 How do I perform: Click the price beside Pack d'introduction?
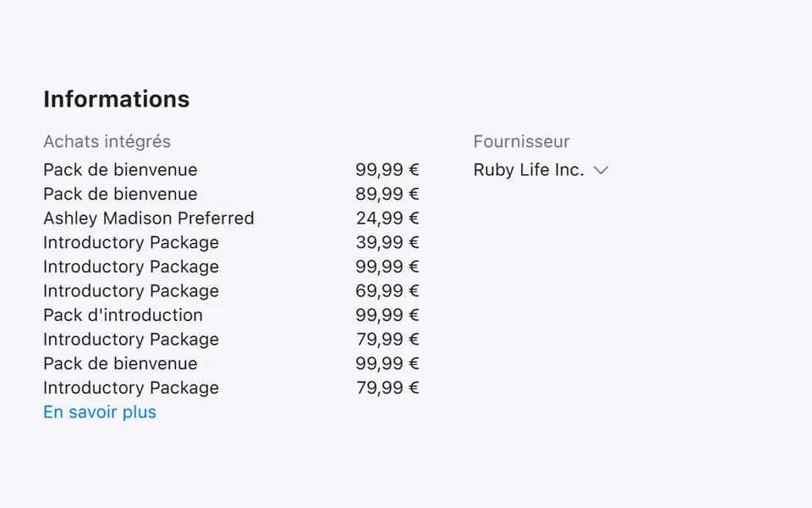pyautogui.click(x=387, y=315)
